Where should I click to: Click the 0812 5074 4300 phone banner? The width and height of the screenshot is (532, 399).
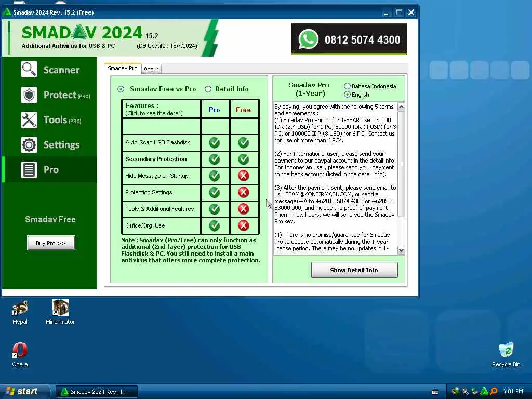coord(349,38)
